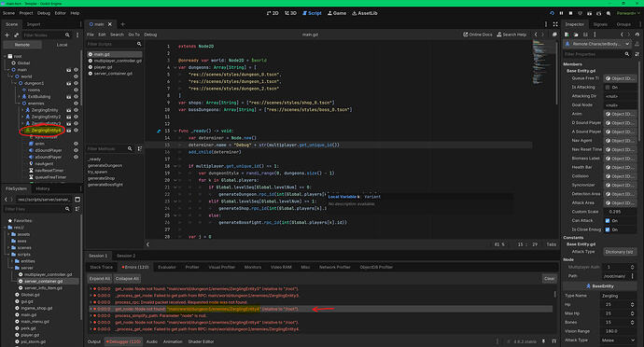The image size is (644, 347).
Task: Uncheck the Is Close Enough checkbox
Action: pos(608,229)
